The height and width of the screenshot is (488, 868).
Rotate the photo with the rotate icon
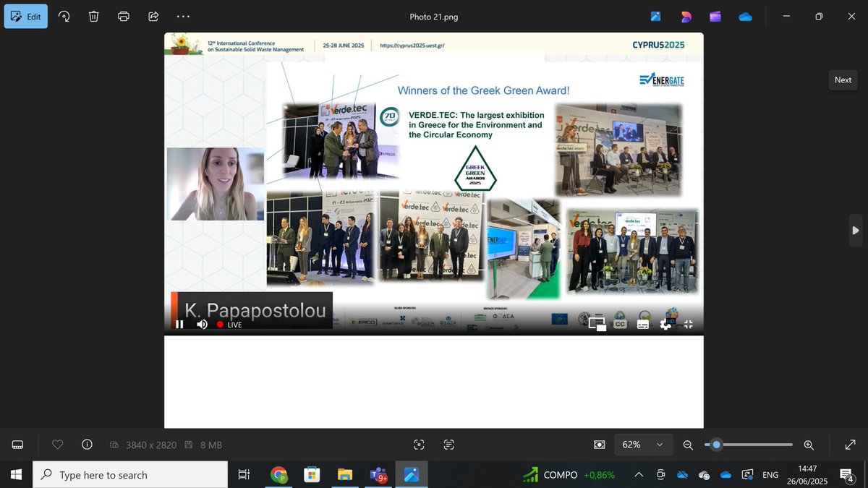64,16
